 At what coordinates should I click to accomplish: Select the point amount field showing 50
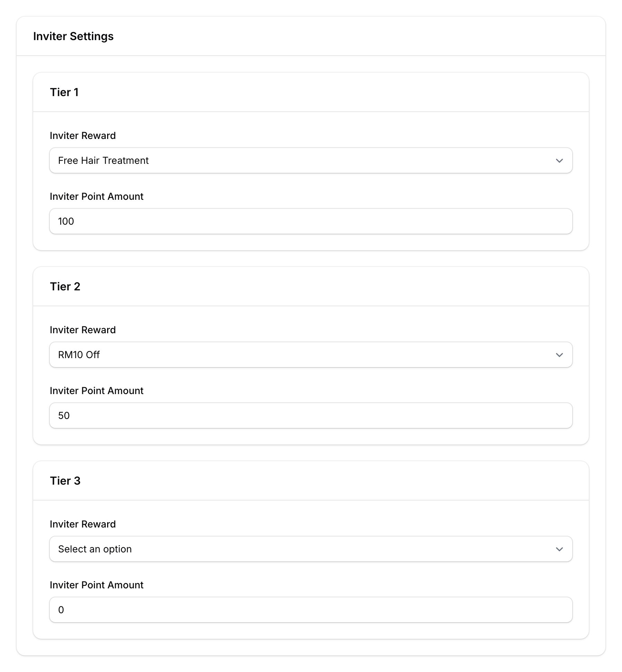coord(310,415)
